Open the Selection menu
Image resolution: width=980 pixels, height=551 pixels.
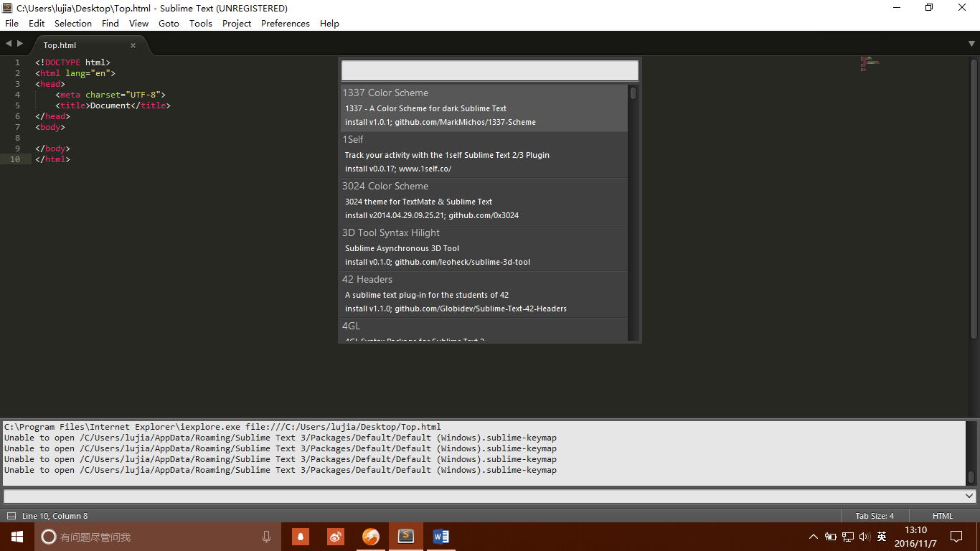73,23
